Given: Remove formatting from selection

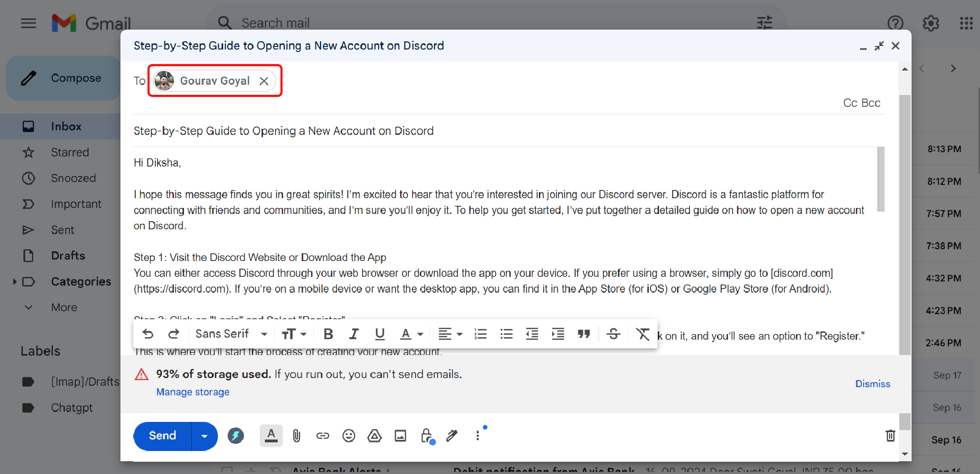Looking at the screenshot, I should click(x=643, y=334).
